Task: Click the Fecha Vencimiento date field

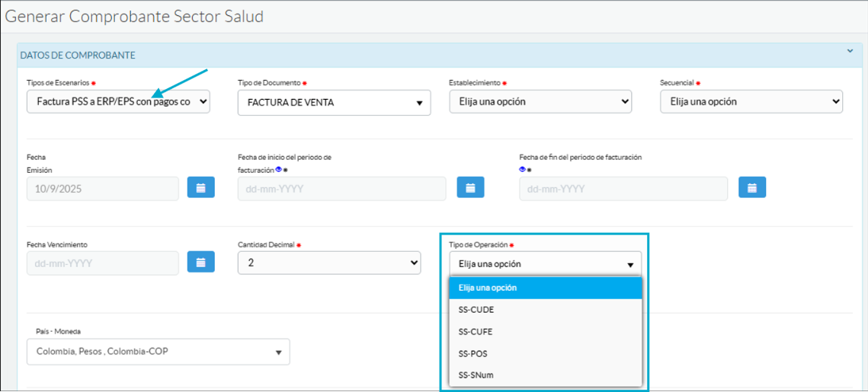Action: click(x=103, y=263)
